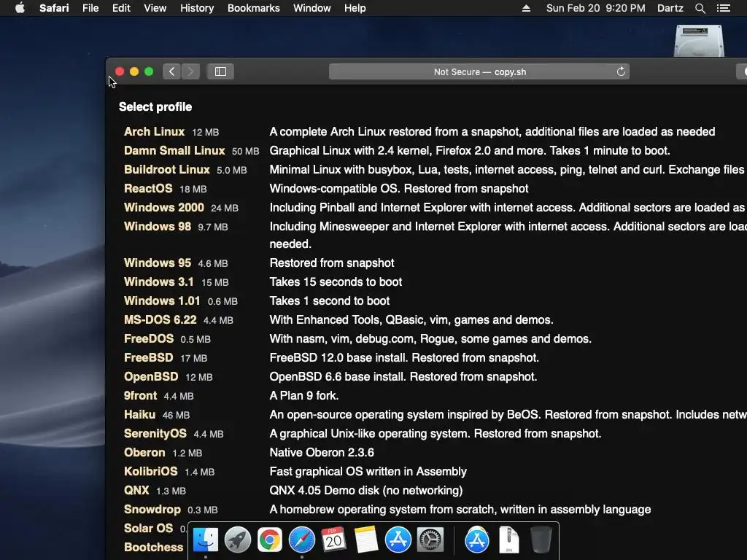Image resolution: width=747 pixels, height=560 pixels.
Task: Select the Buildroot Linux profile
Action: [167, 169]
